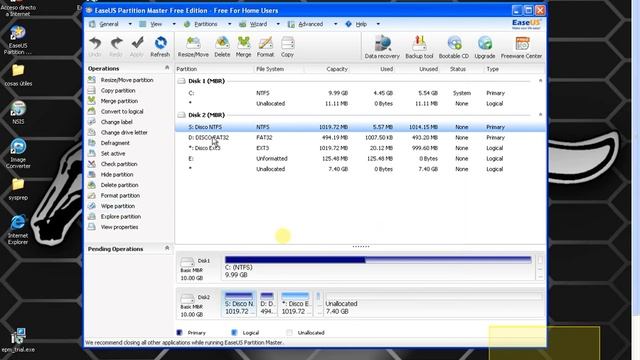Viewport: 640px width, 360px height.
Task: Choose Merge partition in Operations panel
Action: [119, 101]
